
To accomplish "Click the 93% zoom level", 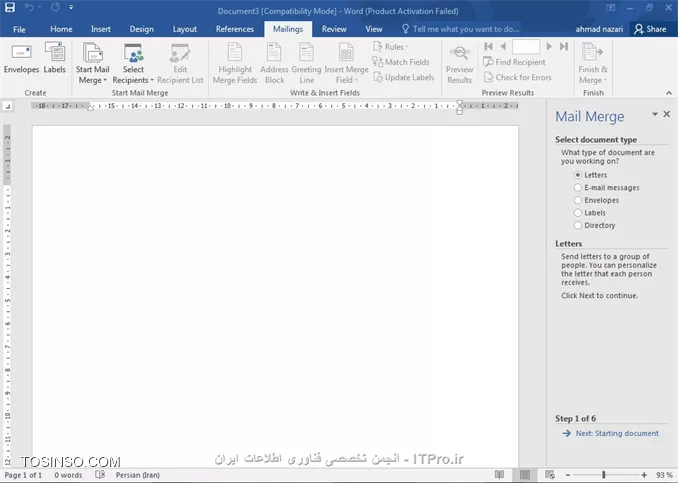I will pyautogui.click(x=664, y=475).
